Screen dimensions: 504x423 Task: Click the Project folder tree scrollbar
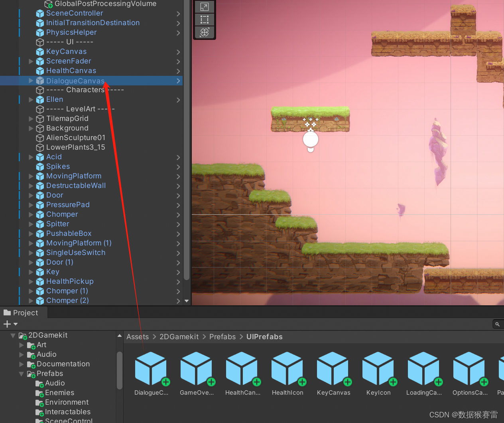click(x=119, y=370)
